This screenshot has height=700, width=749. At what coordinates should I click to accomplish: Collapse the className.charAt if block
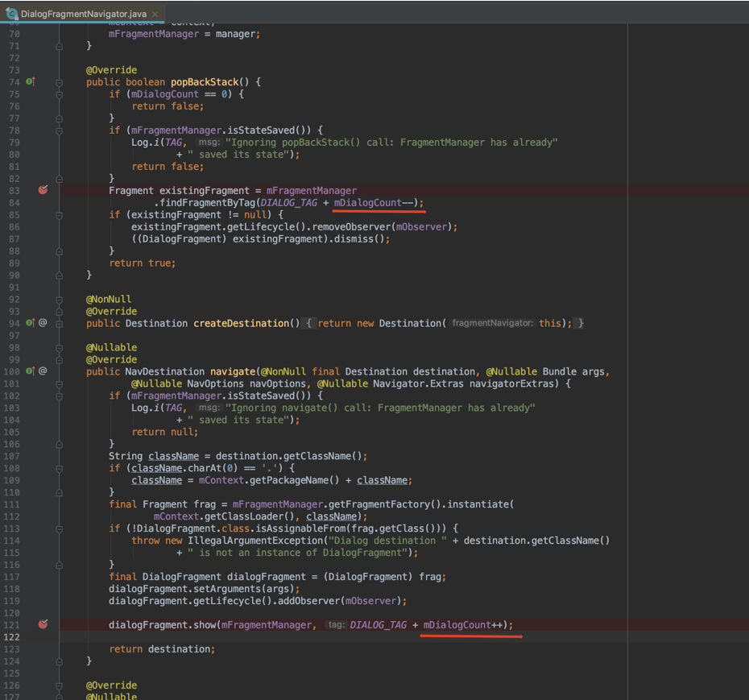(60, 468)
